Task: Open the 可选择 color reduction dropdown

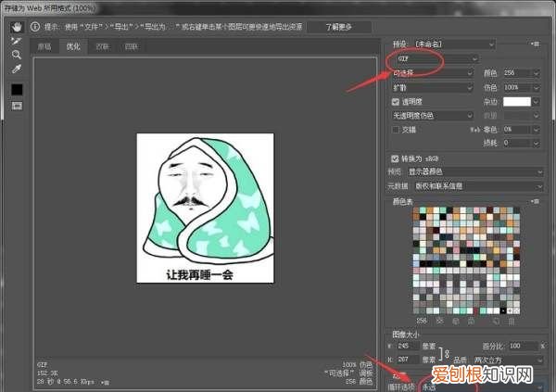Action: coord(433,73)
